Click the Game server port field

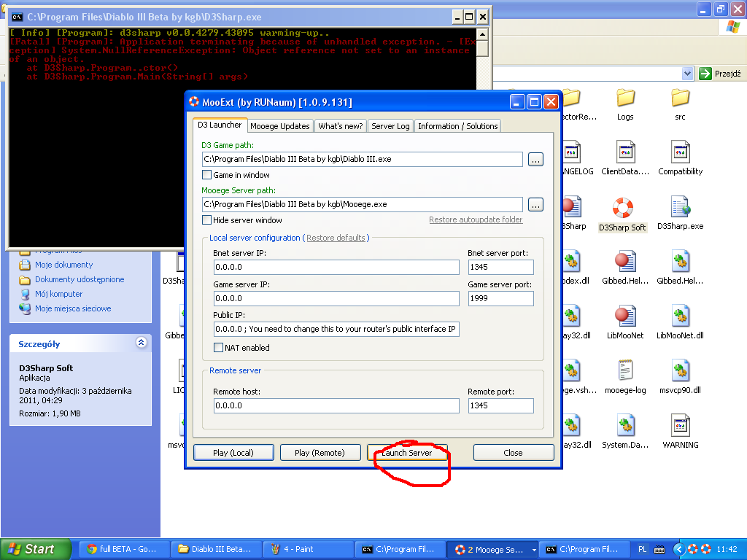[500, 298]
